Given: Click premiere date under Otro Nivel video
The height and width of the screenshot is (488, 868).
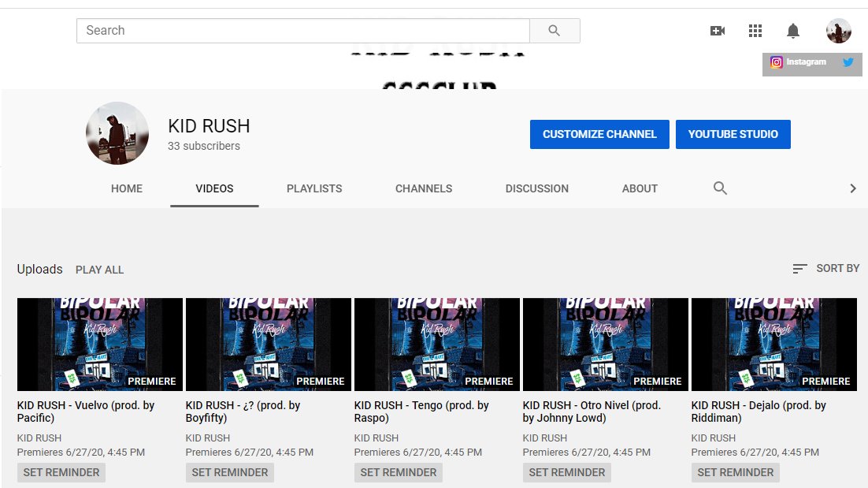Looking at the screenshot, I should click(x=587, y=452).
